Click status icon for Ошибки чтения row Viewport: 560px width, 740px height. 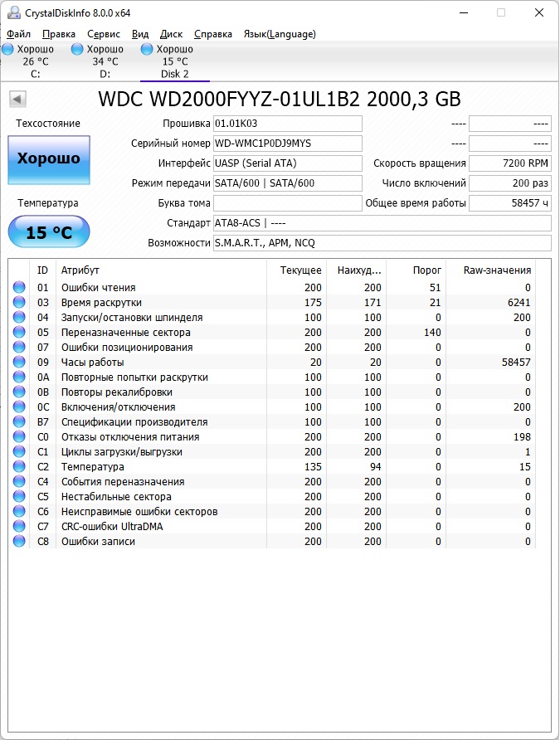(19, 287)
